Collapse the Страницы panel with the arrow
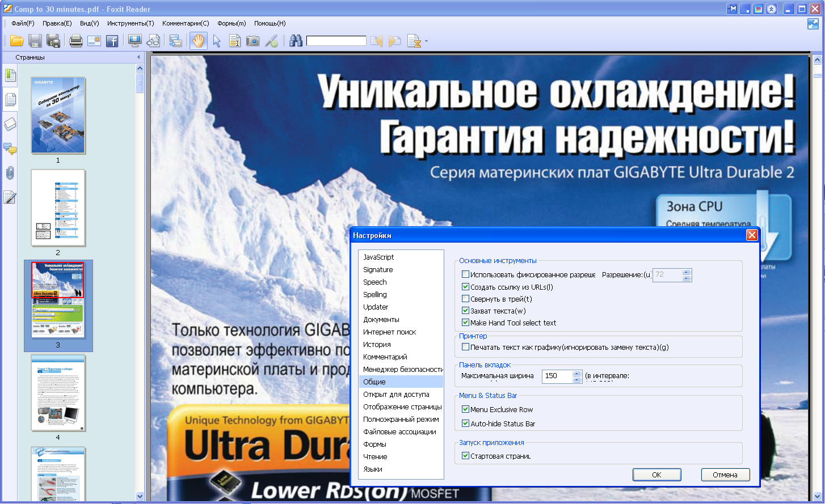 (138, 57)
